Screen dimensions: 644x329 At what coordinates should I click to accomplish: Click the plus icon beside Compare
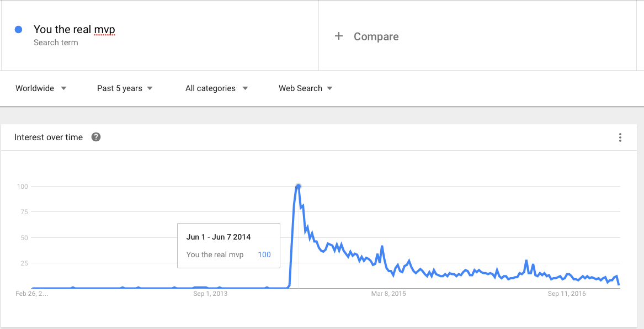click(338, 36)
